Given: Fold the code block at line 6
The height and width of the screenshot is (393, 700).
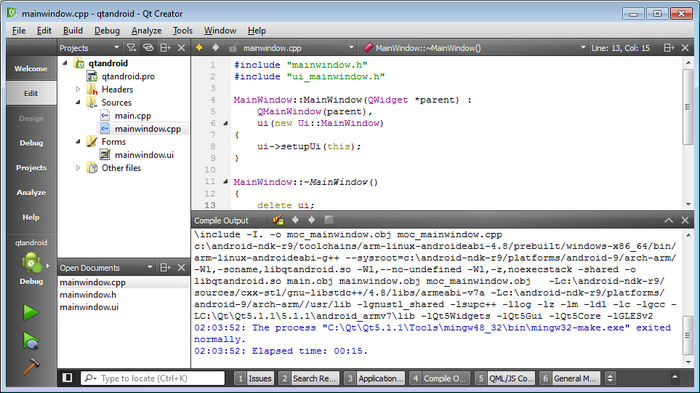Looking at the screenshot, I should coord(225,123).
